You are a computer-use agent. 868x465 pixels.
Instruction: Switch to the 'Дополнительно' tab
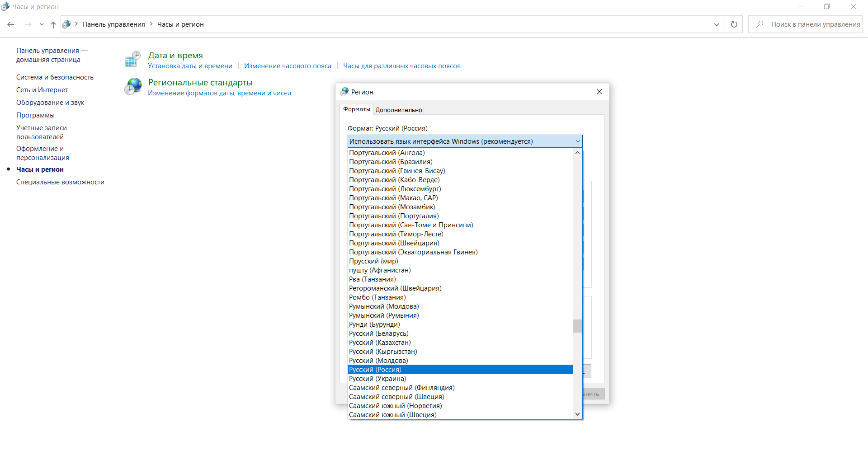click(399, 110)
